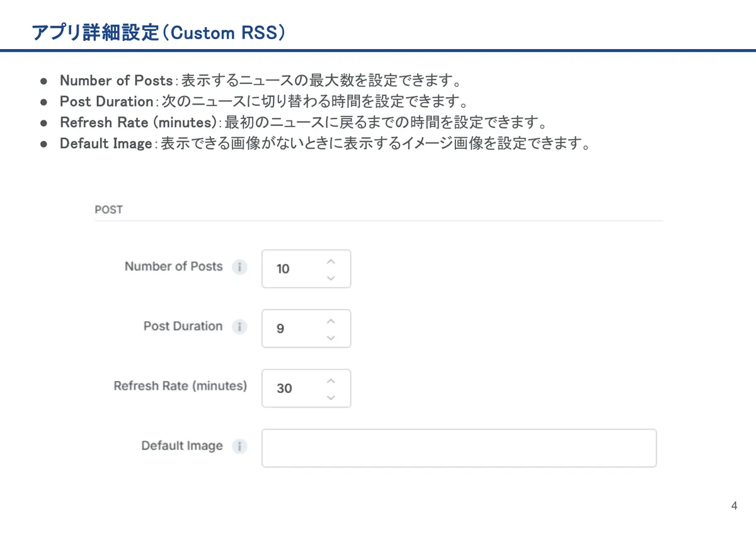The height and width of the screenshot is (535, 756).
Task: Click the info icon beside Post Duration
Action: 239,327
